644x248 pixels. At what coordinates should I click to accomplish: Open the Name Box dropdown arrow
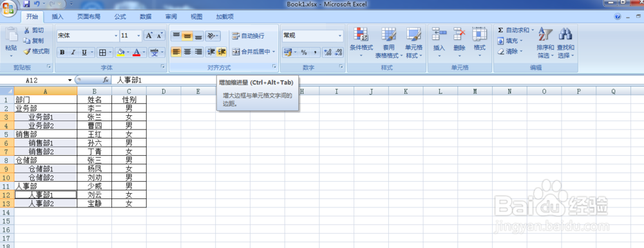pyautogui.click(x=70, y=80)
